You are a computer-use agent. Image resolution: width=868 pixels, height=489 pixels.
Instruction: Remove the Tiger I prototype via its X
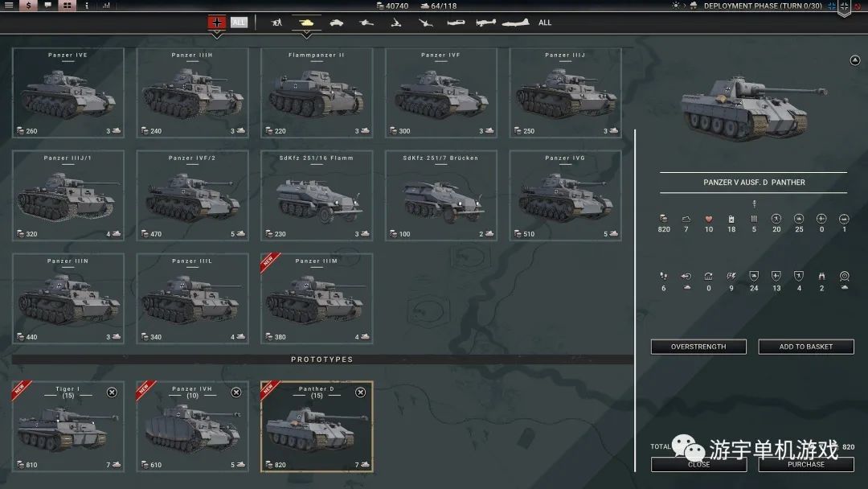click(113, 392)
